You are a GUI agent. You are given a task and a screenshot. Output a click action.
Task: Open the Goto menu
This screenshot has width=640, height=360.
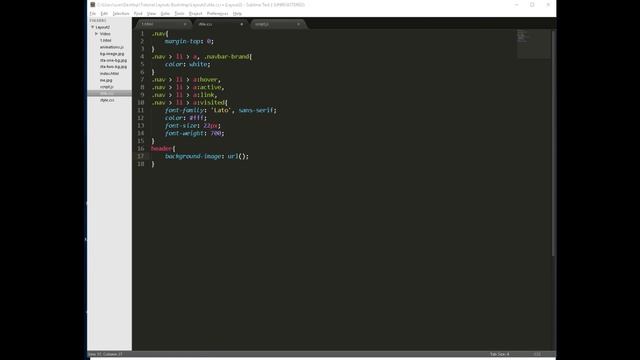click(x=165, y=13)
